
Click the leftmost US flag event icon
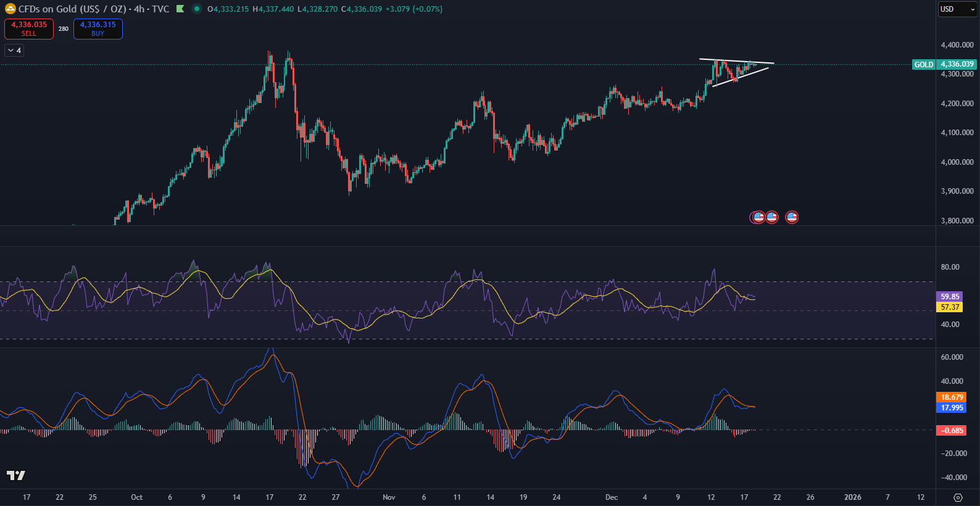pos(758,217)
